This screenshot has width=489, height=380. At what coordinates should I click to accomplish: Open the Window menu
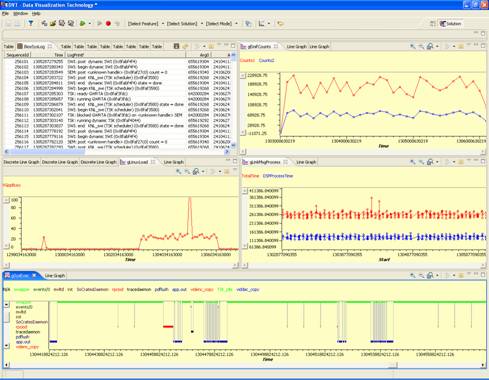point(20,14)
